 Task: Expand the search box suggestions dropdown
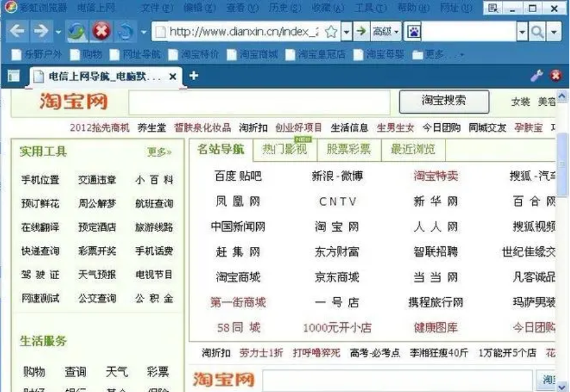pos(522,32)
